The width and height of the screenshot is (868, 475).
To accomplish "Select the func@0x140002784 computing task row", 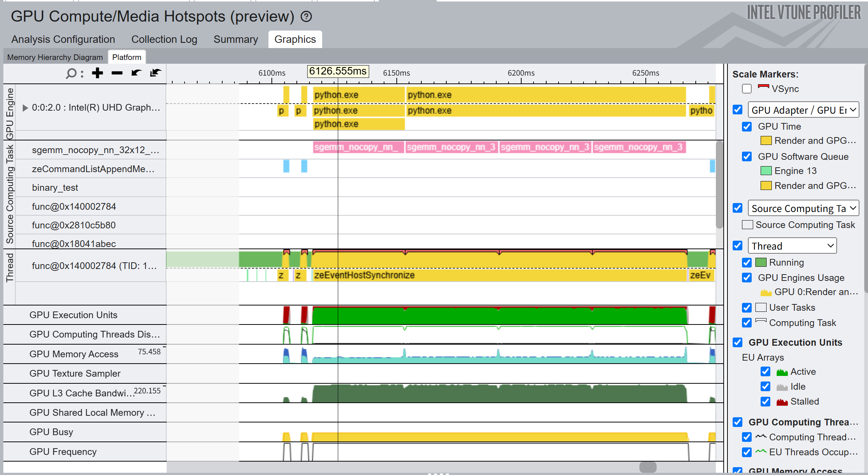I will 74,206.
